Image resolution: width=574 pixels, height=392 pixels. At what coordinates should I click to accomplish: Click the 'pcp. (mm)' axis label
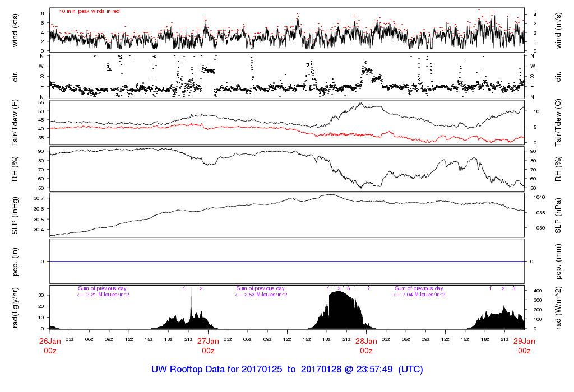coord(559,261)
